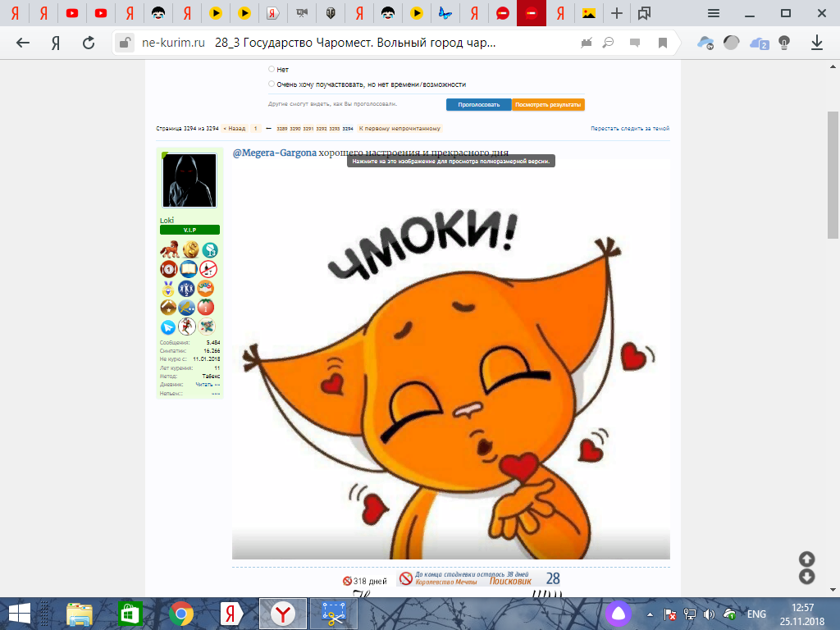Switch to the blue butterfly tab
840x630 pixels.
pyautogui.click(x=445, y=13)
